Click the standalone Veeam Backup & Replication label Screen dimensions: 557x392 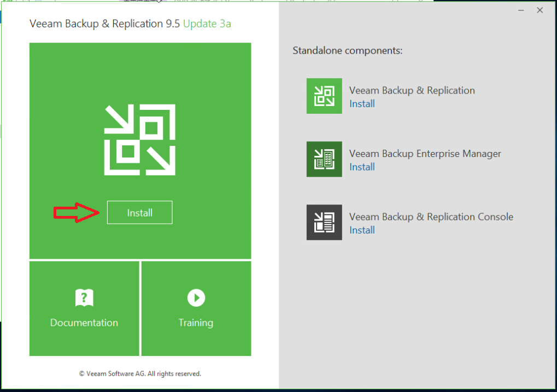click(x=412, y=90)
